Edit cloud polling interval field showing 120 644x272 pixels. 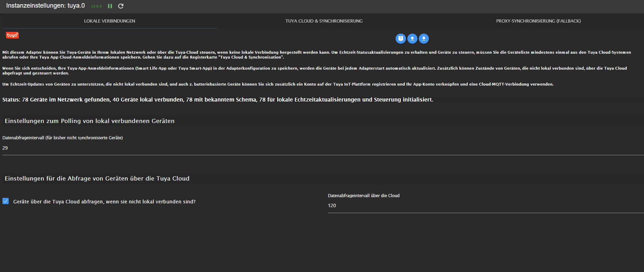pyautogui.click(x=486, y=206)
